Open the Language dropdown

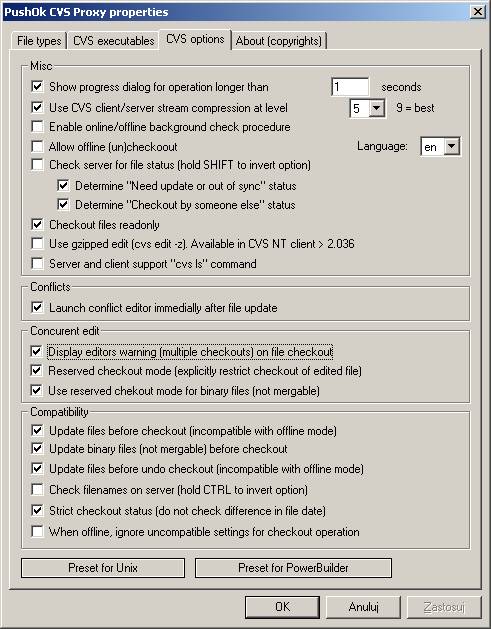(452, 146)
